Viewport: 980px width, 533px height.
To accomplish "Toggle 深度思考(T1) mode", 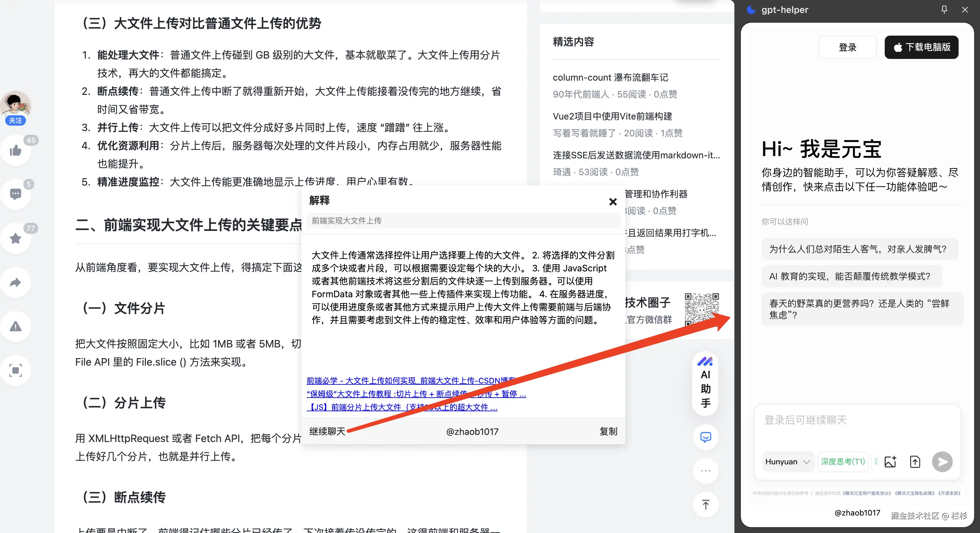I will click(843, 461).
